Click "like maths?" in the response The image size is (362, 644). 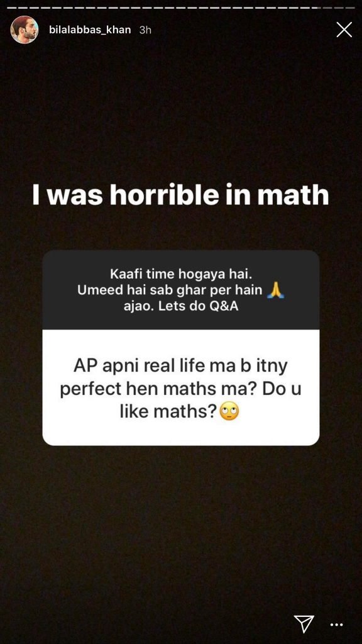(168, 411)
